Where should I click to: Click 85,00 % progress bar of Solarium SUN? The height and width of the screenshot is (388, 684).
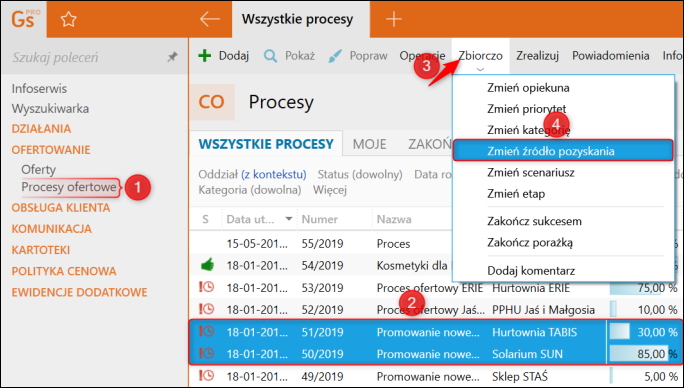click(x=643, y=354)
